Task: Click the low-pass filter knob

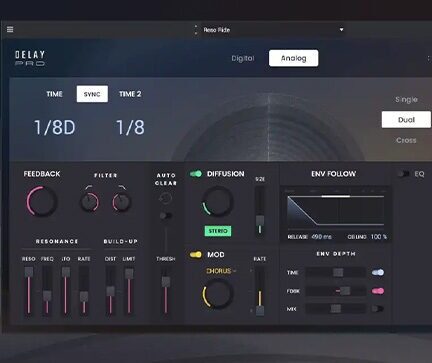Action: (121, 202)
